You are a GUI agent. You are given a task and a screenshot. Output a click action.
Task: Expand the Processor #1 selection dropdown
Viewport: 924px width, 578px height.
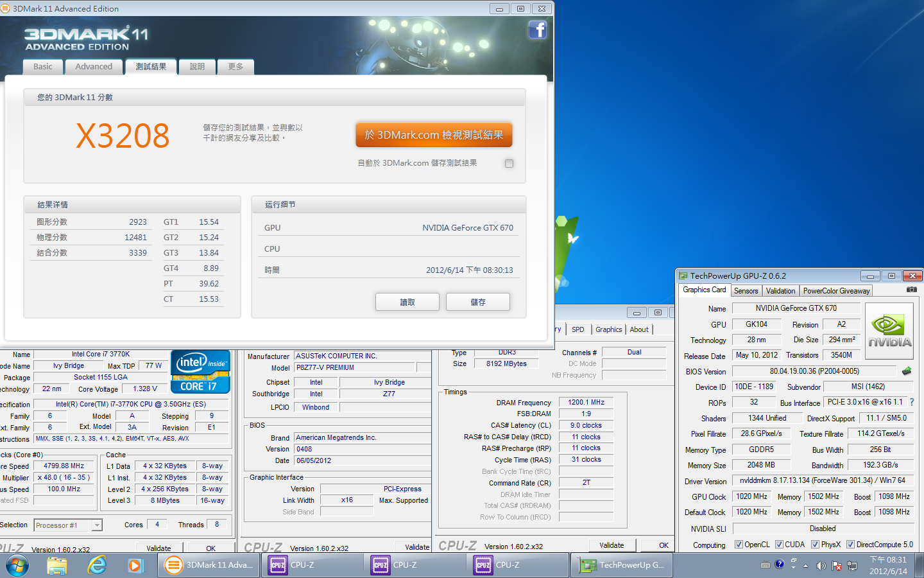click(97, 525)
